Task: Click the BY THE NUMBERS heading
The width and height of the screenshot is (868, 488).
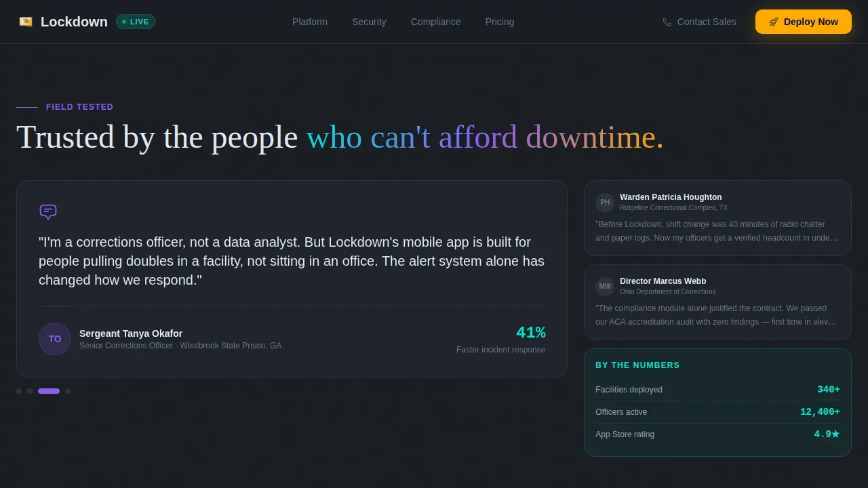Action: pos(637,365)
